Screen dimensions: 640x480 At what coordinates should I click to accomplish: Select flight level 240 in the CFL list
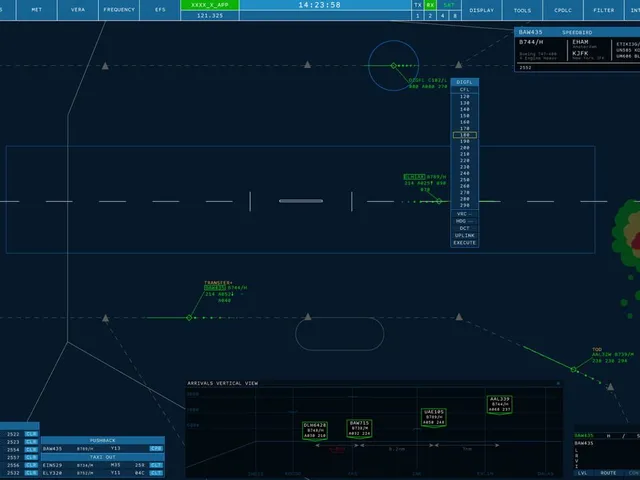pos(464,173)
